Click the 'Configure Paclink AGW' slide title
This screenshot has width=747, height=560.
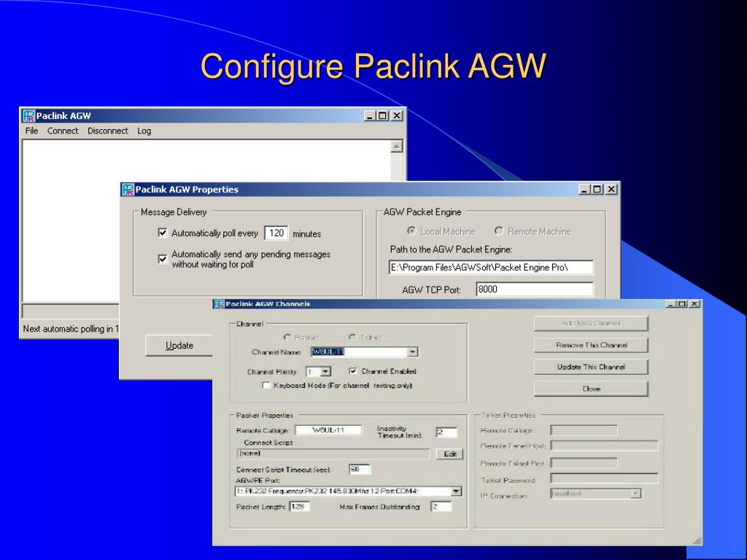point(373,66)
